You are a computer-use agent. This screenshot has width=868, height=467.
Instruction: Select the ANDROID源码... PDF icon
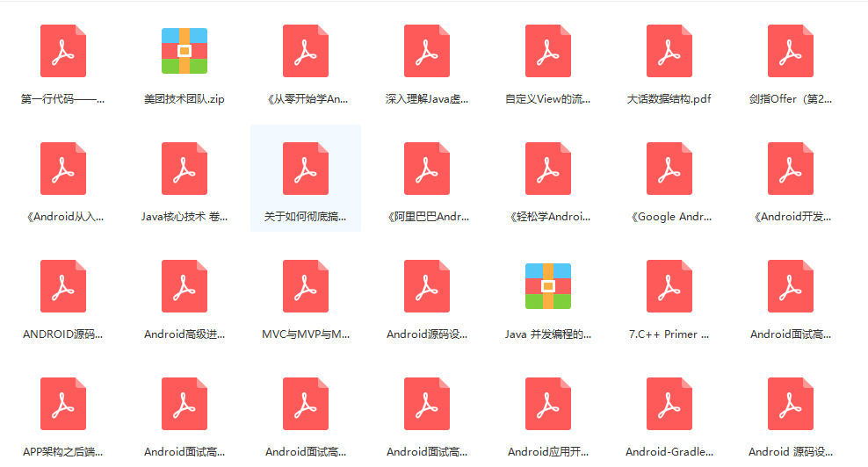point(63,286)
